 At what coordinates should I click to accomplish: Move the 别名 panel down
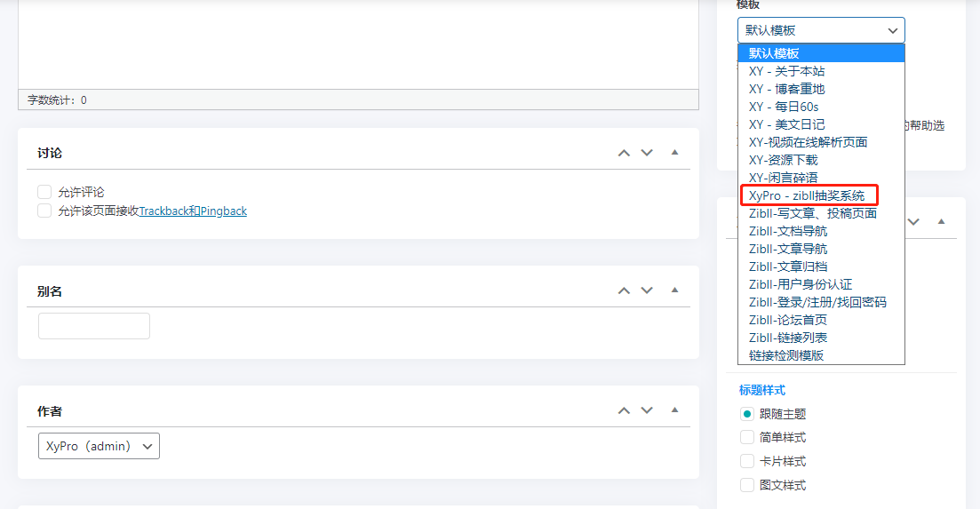647,290
